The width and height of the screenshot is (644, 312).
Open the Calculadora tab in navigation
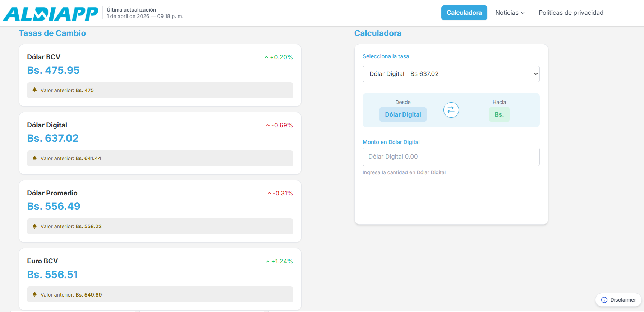(x=464, y=13)
